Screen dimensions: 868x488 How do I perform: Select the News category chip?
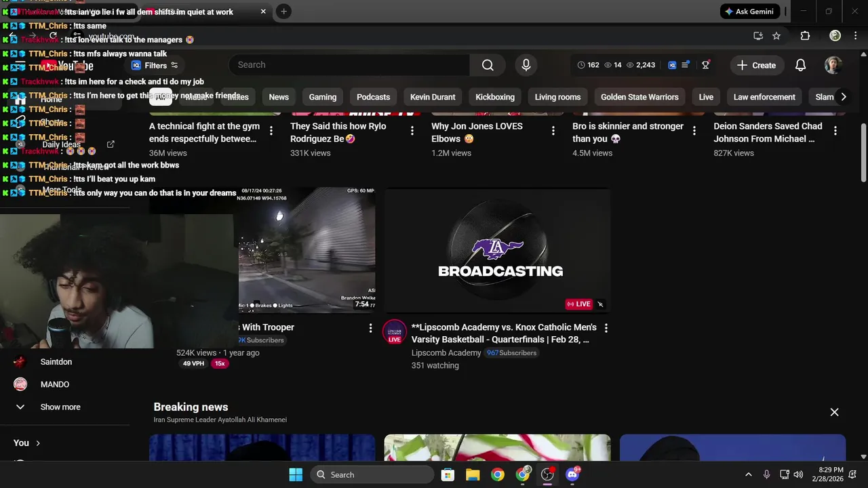coord(279,97)
